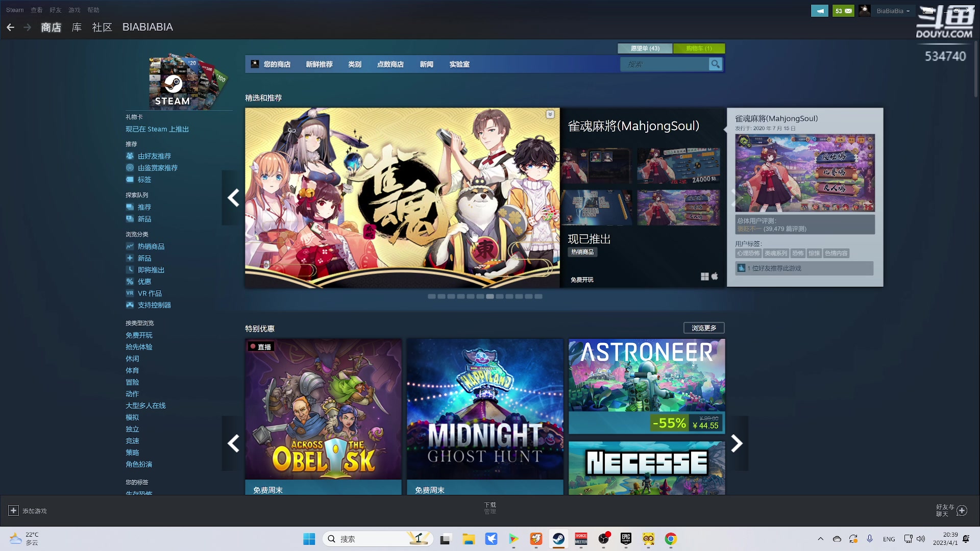The width and height of the screenshot is (980, 551).
Task: Select the last featured carousel page dot
Action: click(x=538, y=296)
